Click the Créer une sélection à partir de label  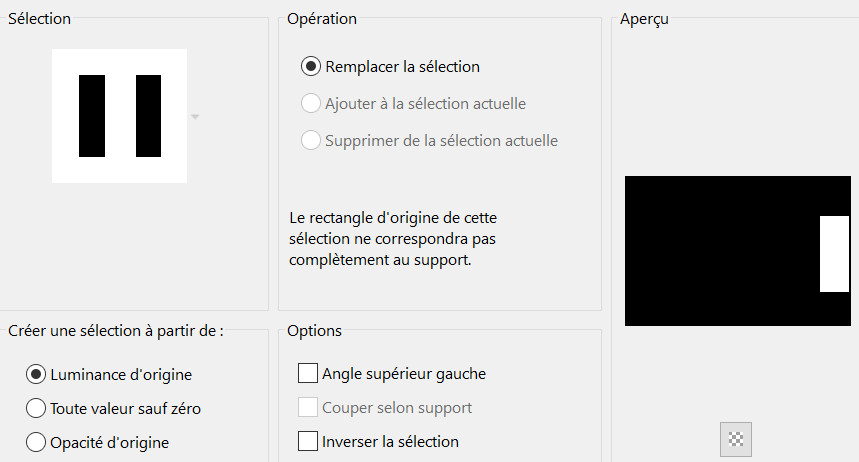[115, 331]
